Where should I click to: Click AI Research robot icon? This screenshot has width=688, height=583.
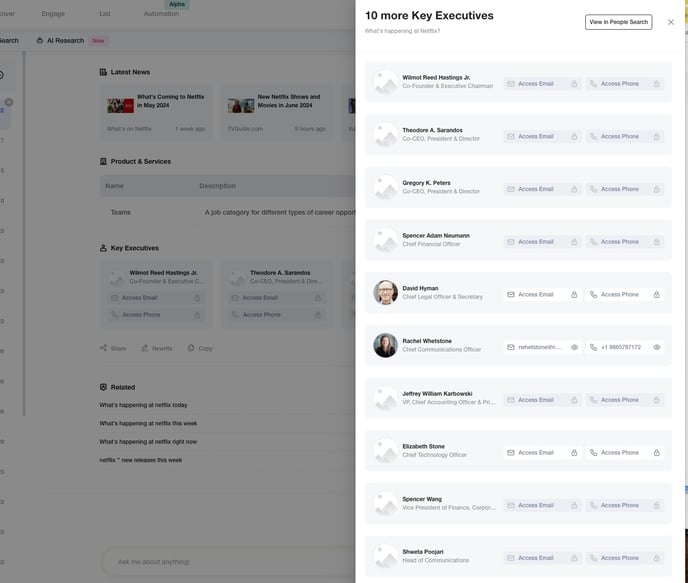pos(39,40)
